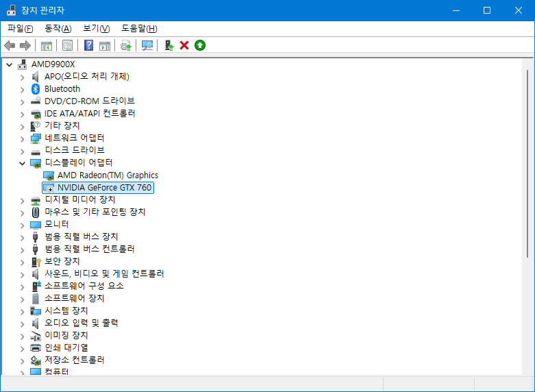
Task: Click the 모니터 category icon
Action: (36, 225)
